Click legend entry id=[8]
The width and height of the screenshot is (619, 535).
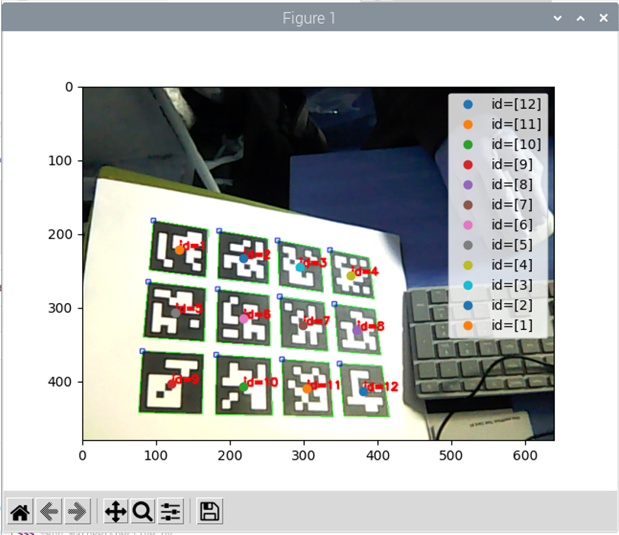click(498, 185)
